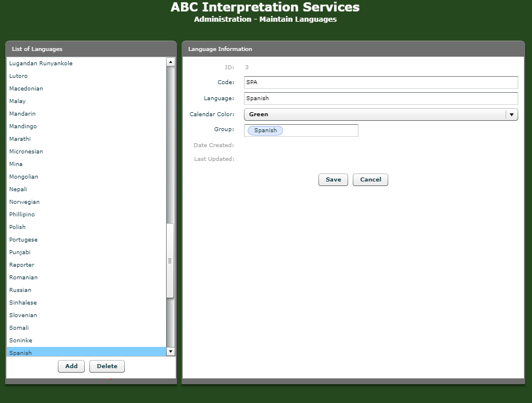
Task: Select Mina in the language list
Action: [86, 164]
